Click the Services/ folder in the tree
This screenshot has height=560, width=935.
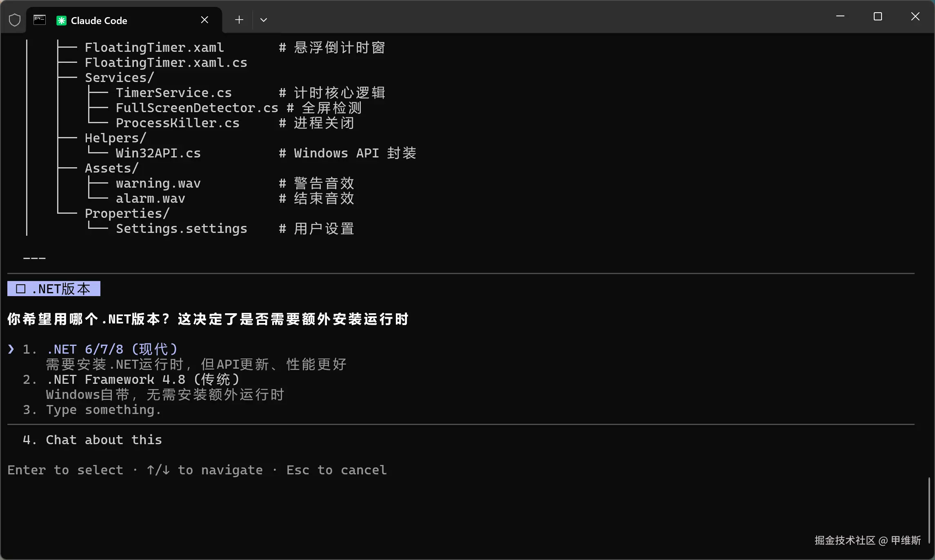(x=119, y=77)
